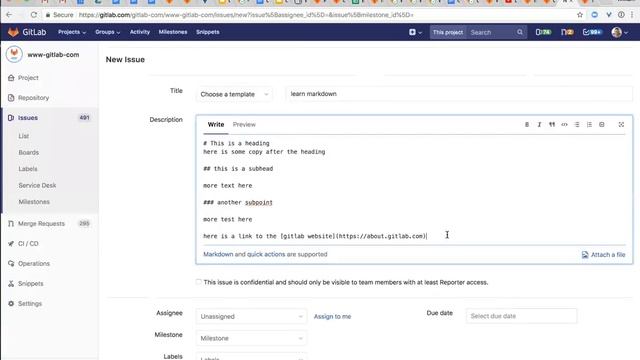This screenshot has height=360, width=640.
Task: Insert code formatting in the description
Action: [564, 124]
